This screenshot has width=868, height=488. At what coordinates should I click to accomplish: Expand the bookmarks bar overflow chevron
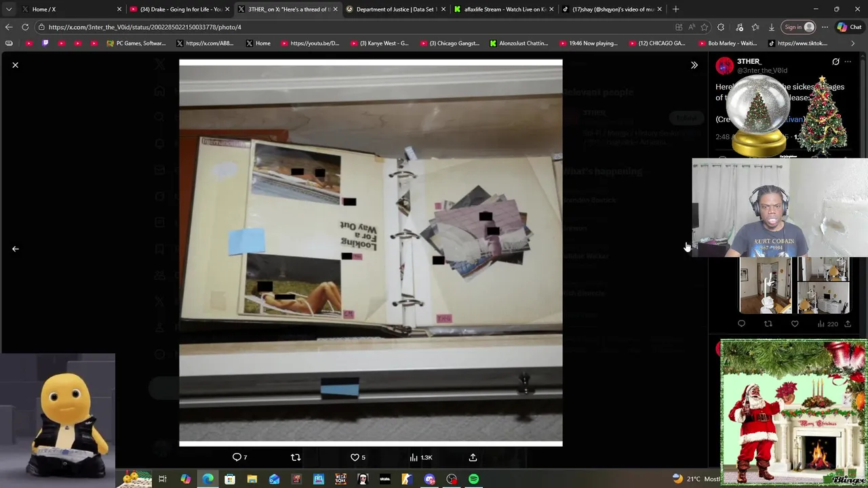coord(852,43)
